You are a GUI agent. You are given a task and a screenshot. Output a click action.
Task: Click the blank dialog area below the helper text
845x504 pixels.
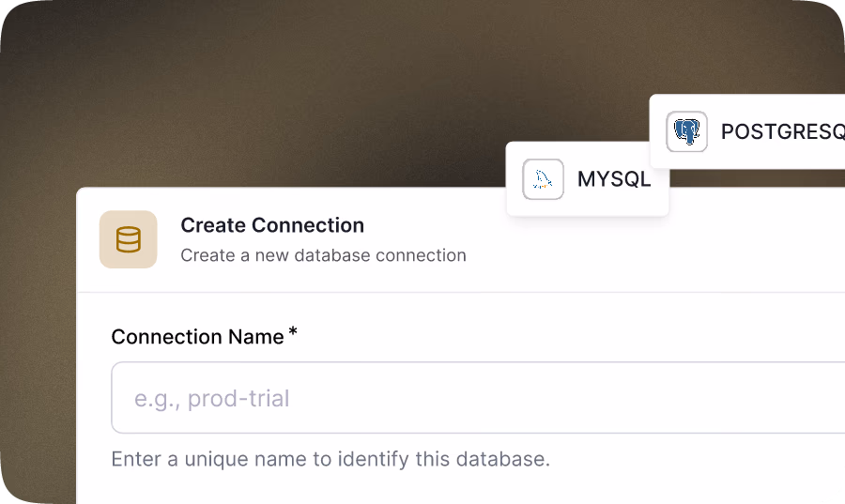tap(461, 489)
